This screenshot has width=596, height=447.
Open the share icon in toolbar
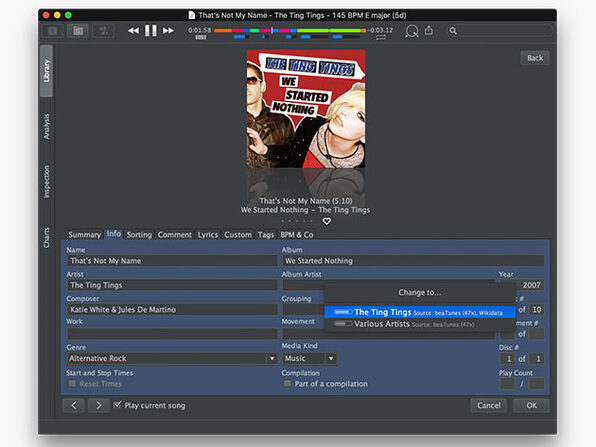pos(429,30)
